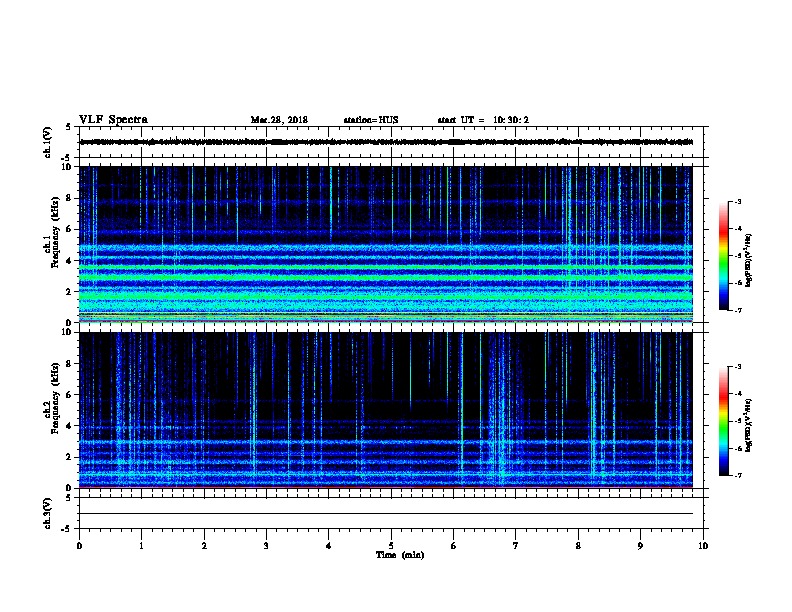Click the ch.1 voltage waveform trace
The width and height of the screenshot is (792, 612).
tap(386, 142)
